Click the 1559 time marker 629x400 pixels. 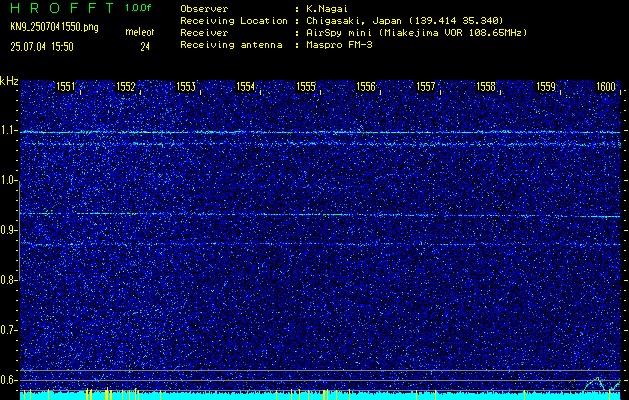(x=546, y=87)
